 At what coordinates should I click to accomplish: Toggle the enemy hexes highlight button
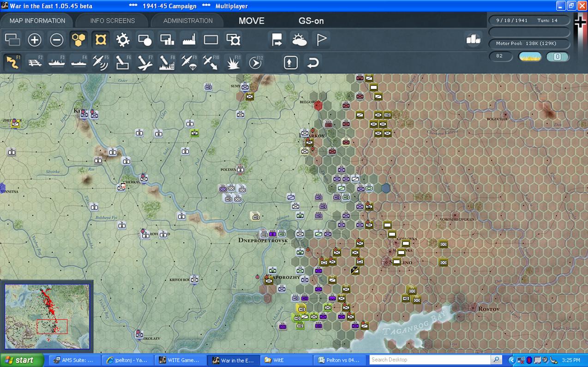101,40
